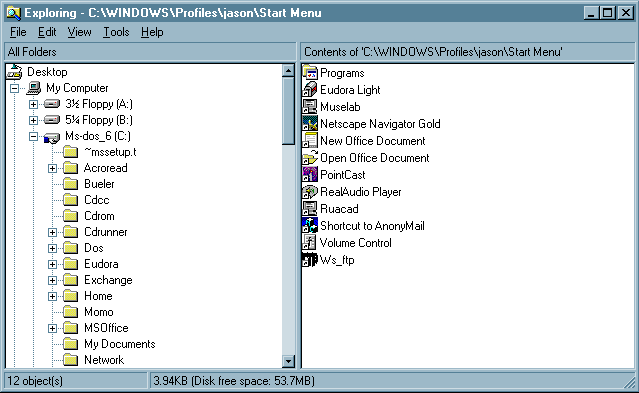Select the Ws_ftp shortcut icon
This screenshot has width=639, height=393.
pyautogui.click(x=310, y=260)
